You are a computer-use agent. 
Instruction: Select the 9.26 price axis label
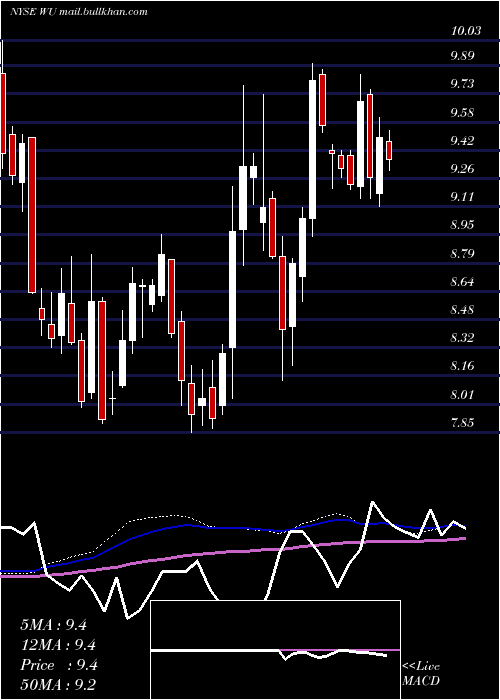click(x=462, y=169)
